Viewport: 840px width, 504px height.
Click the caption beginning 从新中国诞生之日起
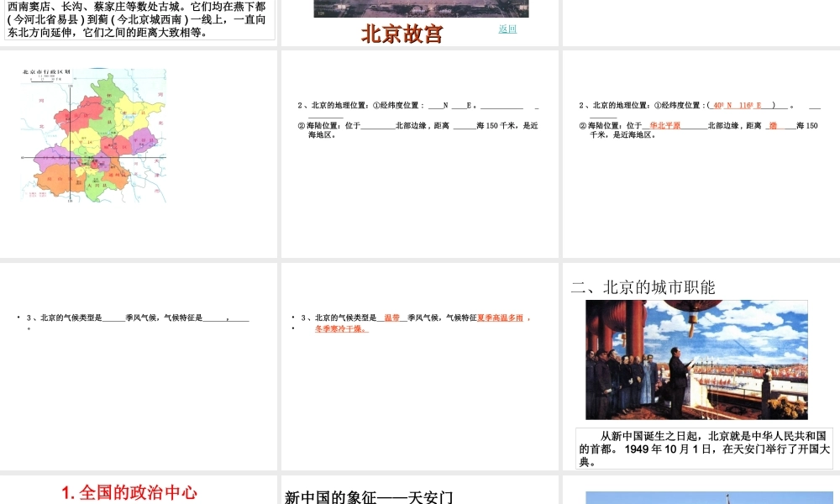(x=704, y=449)
